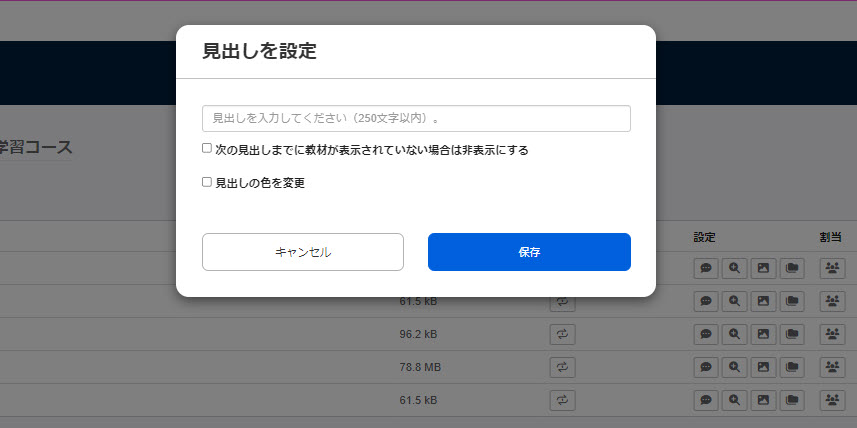Check the change heading color option
This screenshot has width=857, height=428.
click(x=207, y=182)
